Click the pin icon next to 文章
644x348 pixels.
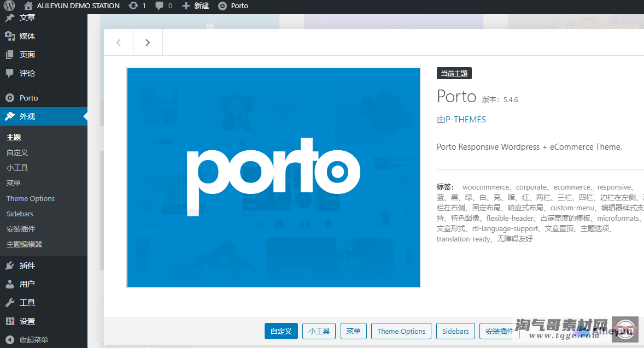10,17
